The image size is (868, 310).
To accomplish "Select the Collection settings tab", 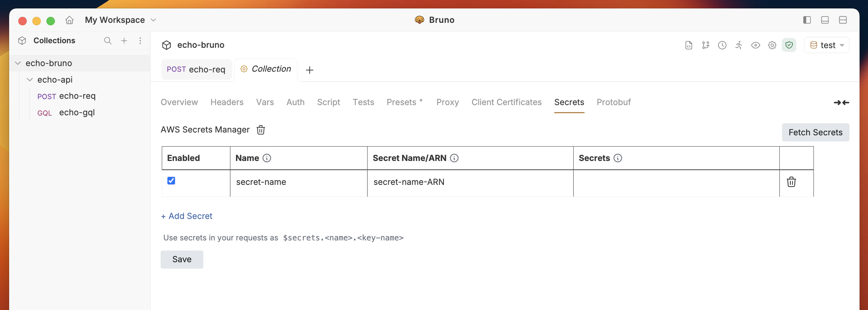I will pyautogui.click(x=266, y=69).
